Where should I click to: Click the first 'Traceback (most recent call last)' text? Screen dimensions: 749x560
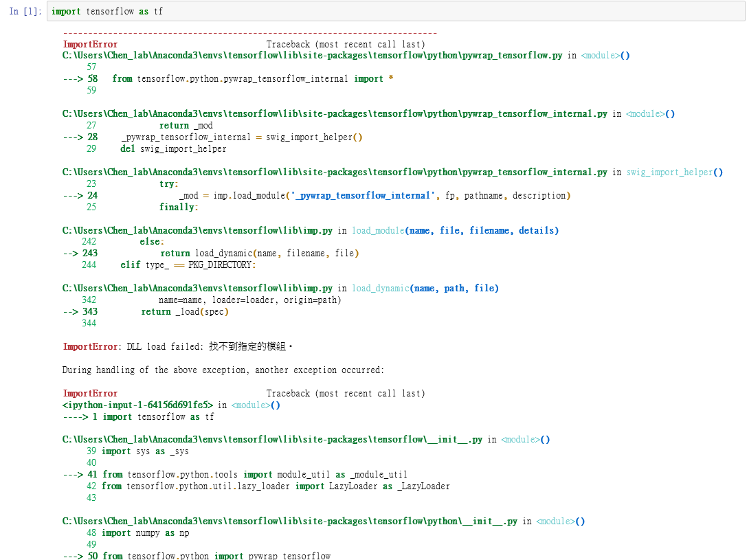pos(346,44)
